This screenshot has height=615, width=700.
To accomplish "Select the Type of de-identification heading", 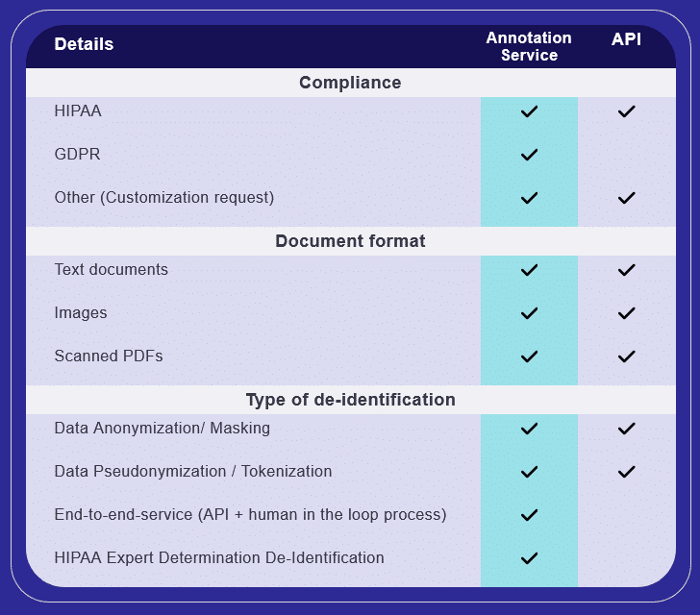I will pyautogui.click(x=350, y=400).
